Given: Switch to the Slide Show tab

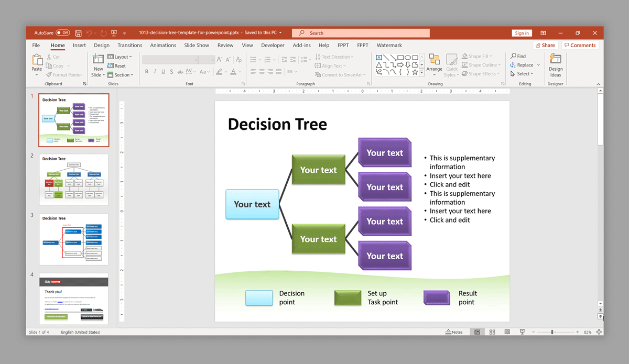Looking at the screenshot, I should point(197,46).
